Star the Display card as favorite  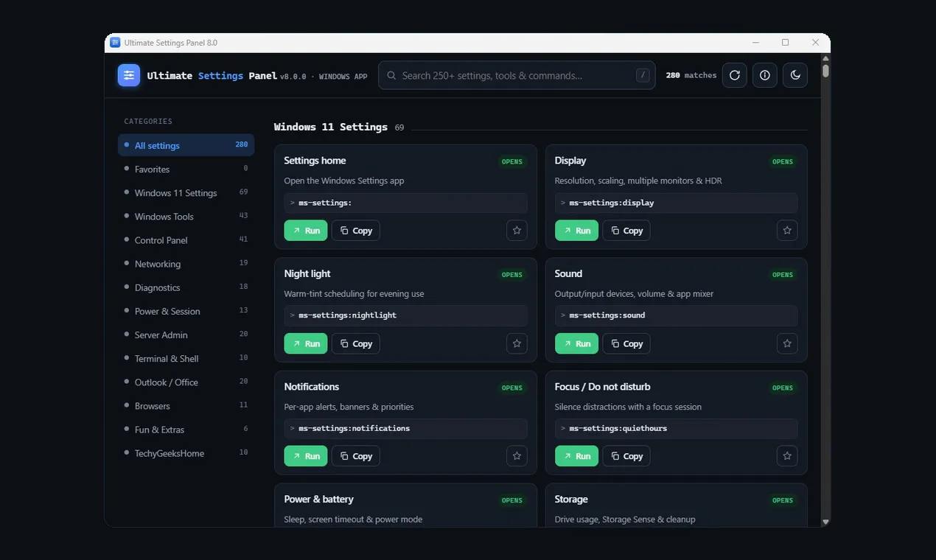click(787, 231)
